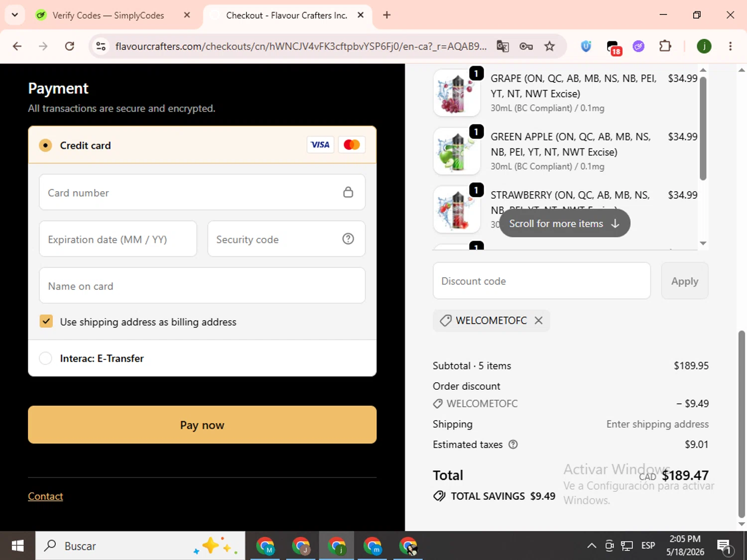Uncheck Use shipping address as billing address
This screenshot has width=747, height=560.
(x=46, y=321)
